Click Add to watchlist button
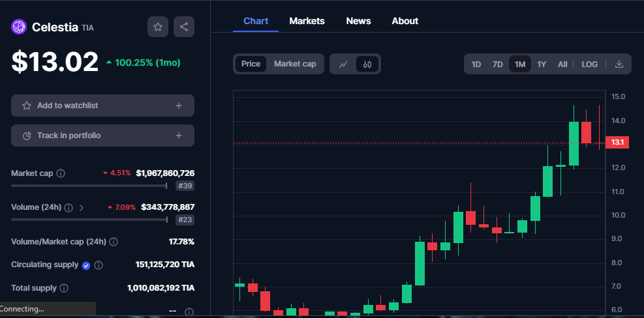 click(102, 106)
